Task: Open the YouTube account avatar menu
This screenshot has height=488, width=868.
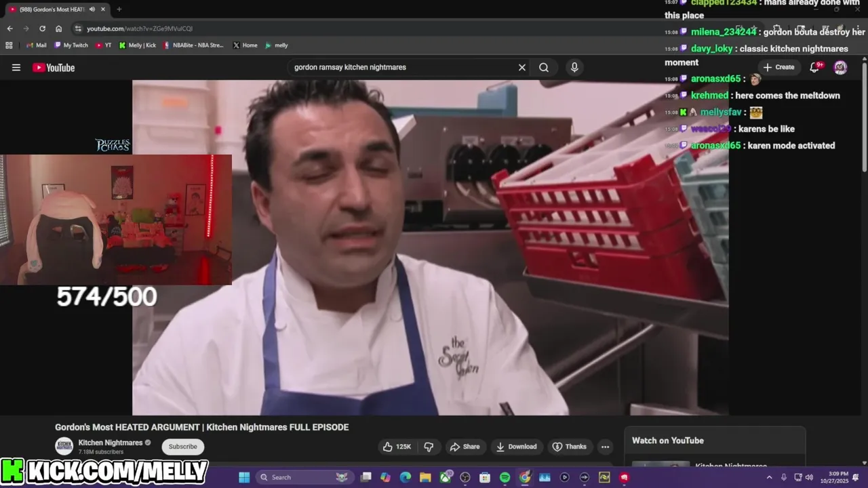Action: 840,67
